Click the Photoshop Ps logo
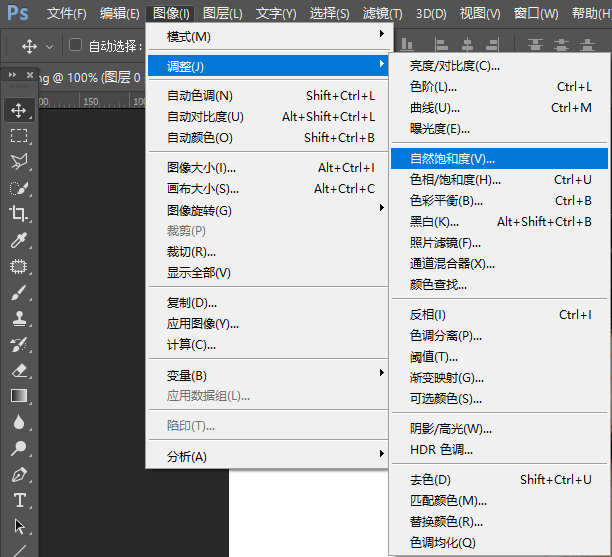Screen dimensions: 612x557 tap(18, 13)
